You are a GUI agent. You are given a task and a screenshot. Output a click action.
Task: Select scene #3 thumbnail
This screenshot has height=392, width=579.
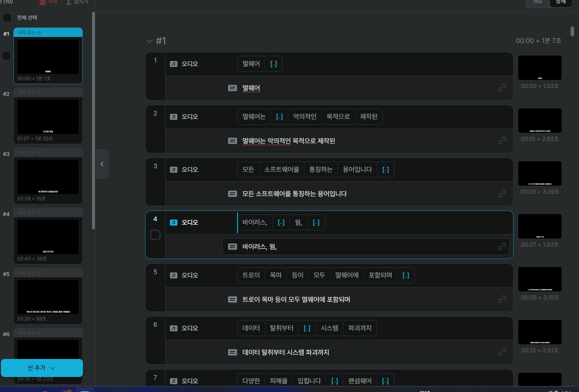(48, 177)
